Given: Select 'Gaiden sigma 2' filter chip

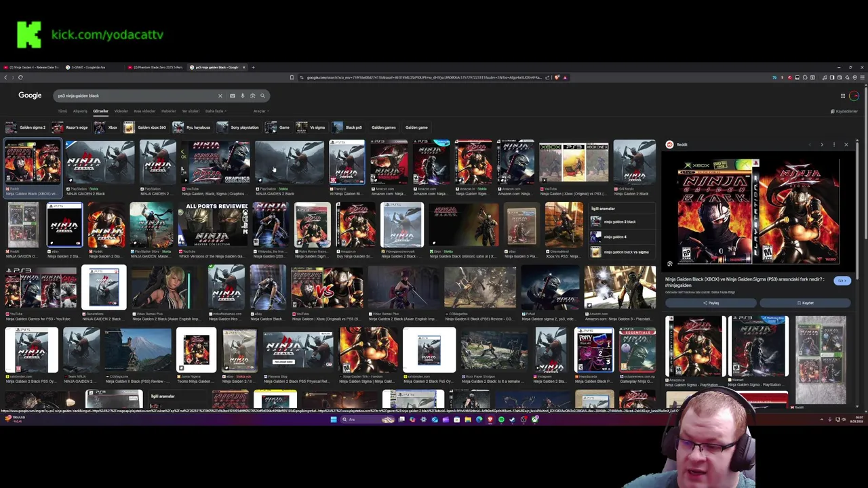Looking at the screenshot, I should tap(25, 127).
